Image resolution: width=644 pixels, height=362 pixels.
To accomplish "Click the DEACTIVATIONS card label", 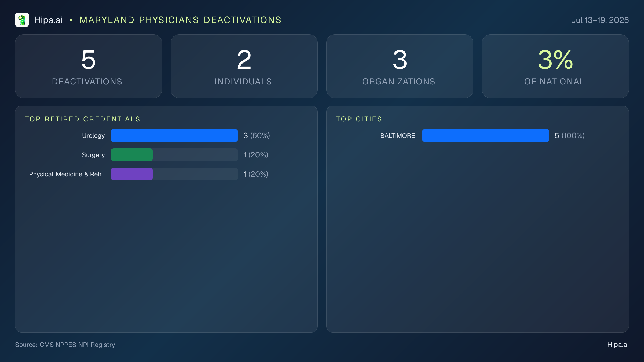I will click(x=87, y=82).
